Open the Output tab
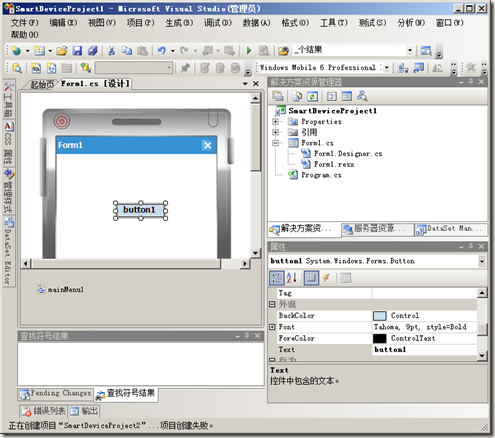495x438 pixels. tap(84, 411)
